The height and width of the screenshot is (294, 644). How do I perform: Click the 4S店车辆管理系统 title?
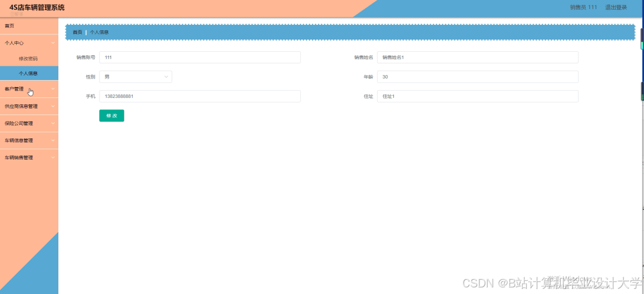[37, 8]
